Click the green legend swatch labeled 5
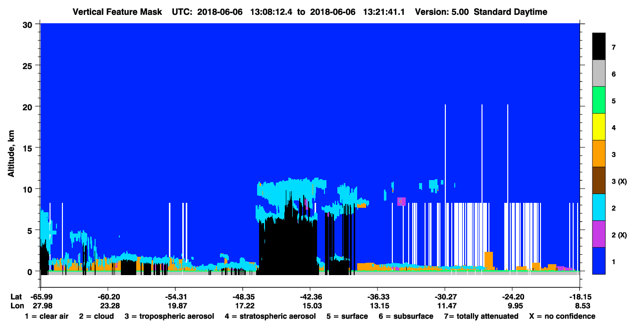This screenshot has height=330, width=644. pos(599,101)
